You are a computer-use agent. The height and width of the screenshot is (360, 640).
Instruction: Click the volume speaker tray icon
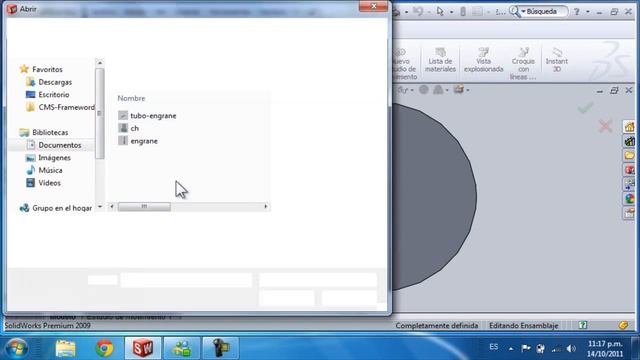pos(571,349)
